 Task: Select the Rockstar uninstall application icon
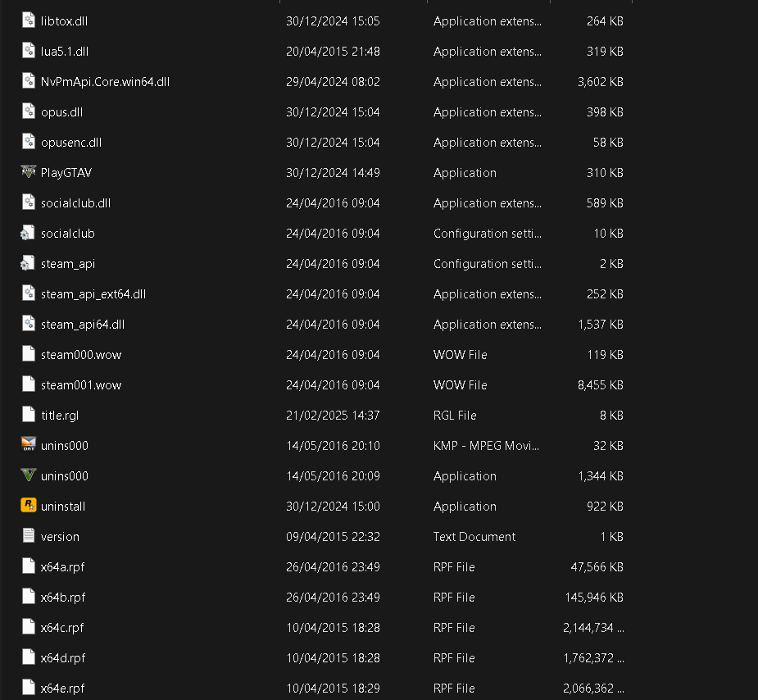pyautogui.click(x=29, y=506)
